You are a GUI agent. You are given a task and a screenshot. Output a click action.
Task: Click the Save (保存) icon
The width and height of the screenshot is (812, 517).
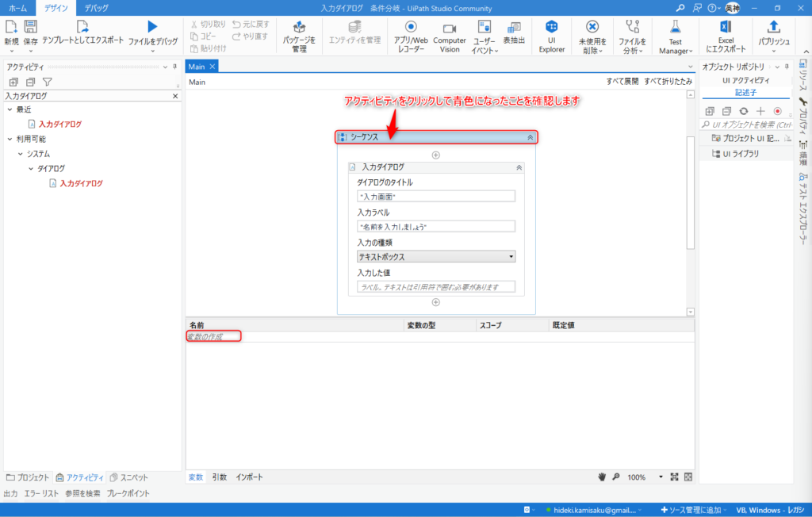pos(31,27)
